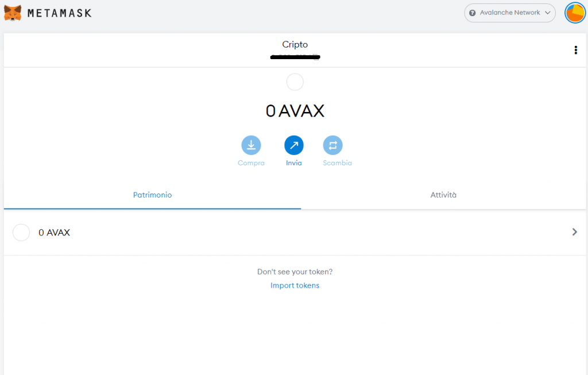
Task: Click the token logo above the balance
Action: click(295, 82)
